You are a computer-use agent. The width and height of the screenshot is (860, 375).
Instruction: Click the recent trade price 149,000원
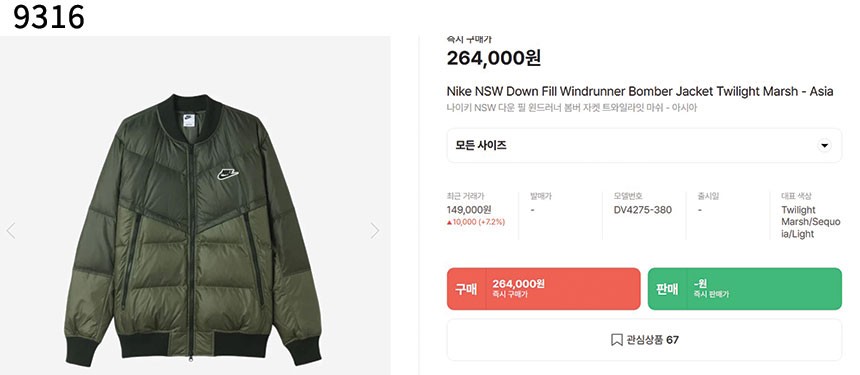tap(469, 210)
